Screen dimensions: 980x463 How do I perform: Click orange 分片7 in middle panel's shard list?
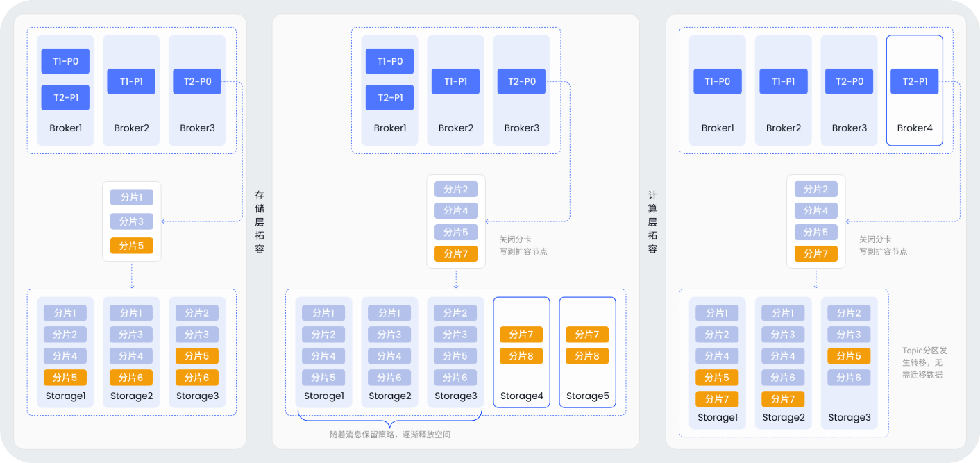coord(456,253)
